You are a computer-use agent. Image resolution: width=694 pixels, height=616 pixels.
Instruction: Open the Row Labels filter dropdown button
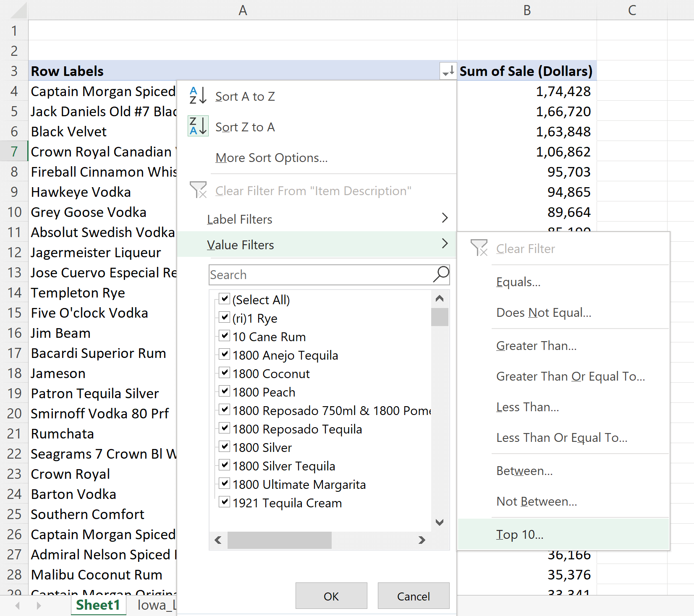(x=448, y=71)
